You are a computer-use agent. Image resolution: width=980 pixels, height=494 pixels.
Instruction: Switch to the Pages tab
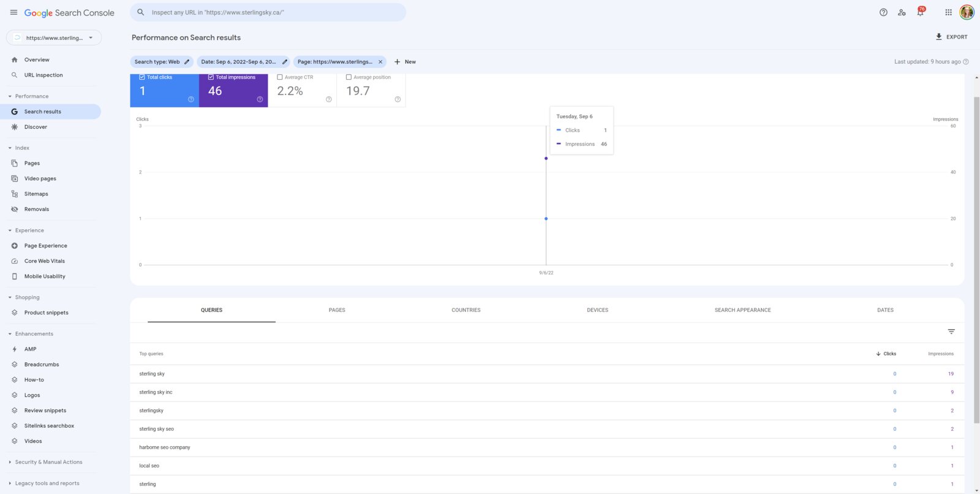(337, 310)
